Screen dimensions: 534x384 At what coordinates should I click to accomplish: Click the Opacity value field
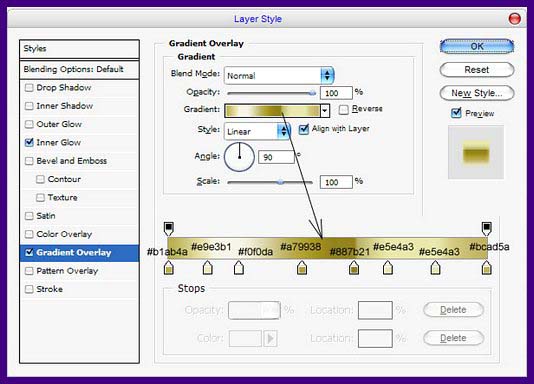click(x=336, y=93)
